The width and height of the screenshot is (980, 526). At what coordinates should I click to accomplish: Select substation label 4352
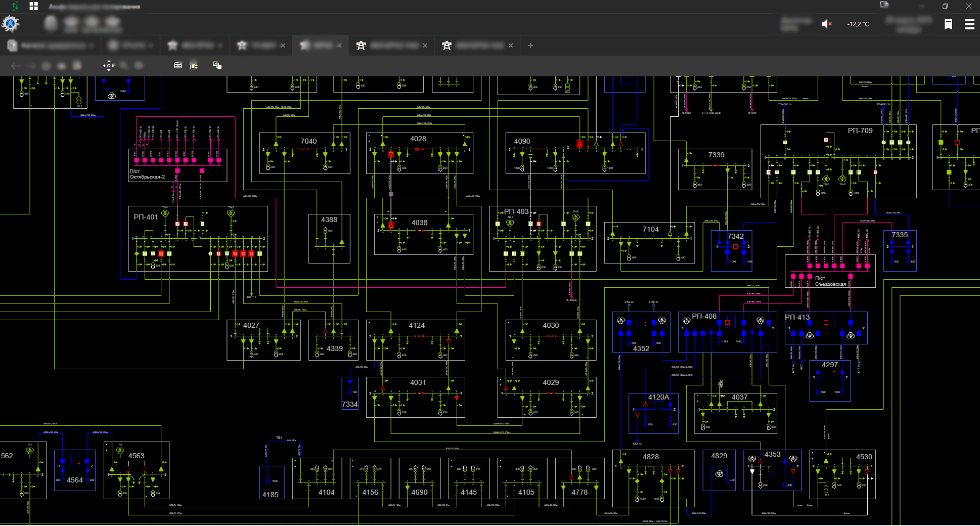(x=641, y=348)
